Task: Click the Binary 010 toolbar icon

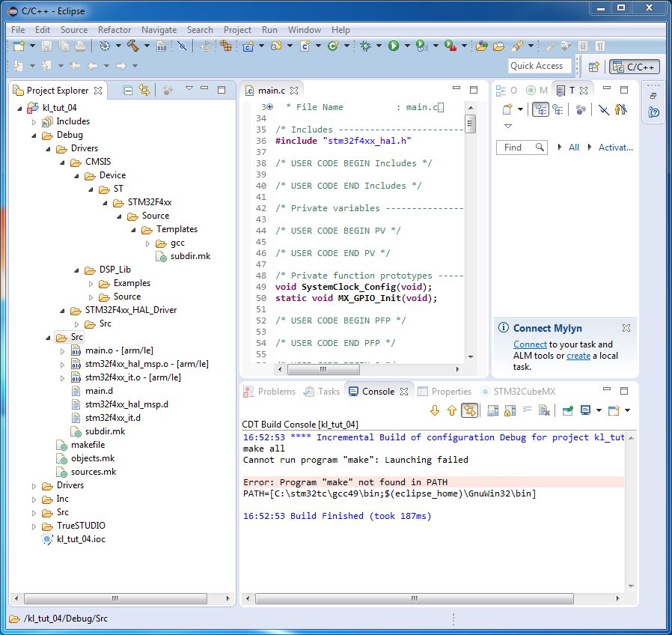Action: pyautogui.click(x=162, y=46)
